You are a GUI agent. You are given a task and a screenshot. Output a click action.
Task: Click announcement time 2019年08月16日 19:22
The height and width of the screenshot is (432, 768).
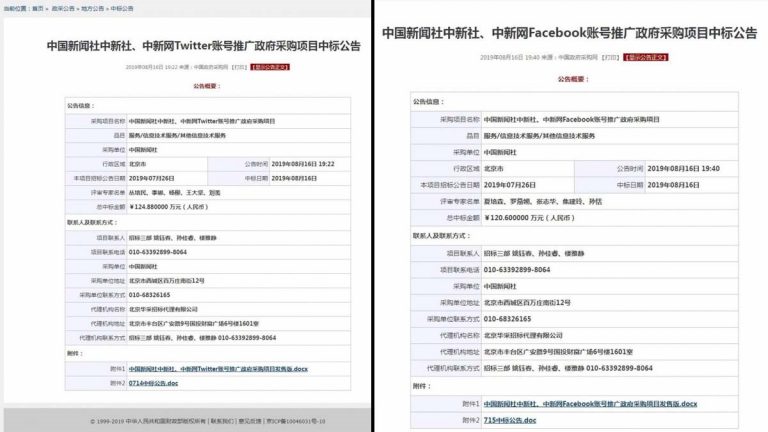coord(303,164)
